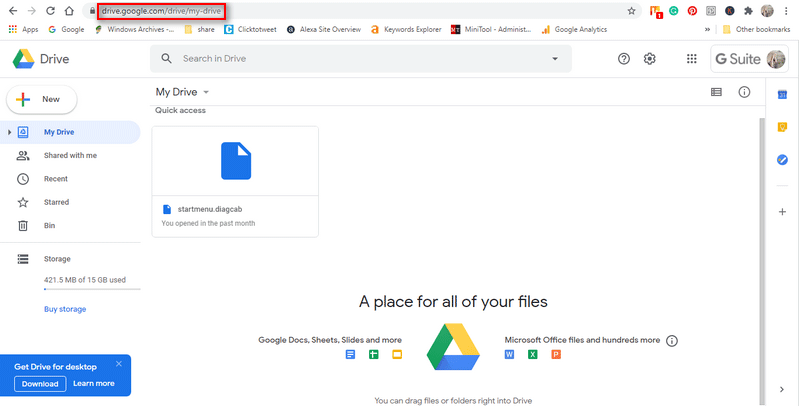Screen dimensions: 799x406
Task: Open Alexa Site Overview bookmark
Action: pos(324,30)
